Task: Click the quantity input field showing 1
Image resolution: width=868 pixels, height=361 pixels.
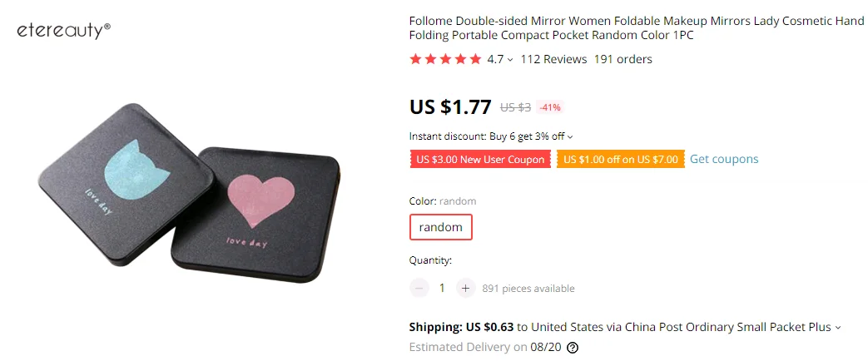Action: coord(442,288)
